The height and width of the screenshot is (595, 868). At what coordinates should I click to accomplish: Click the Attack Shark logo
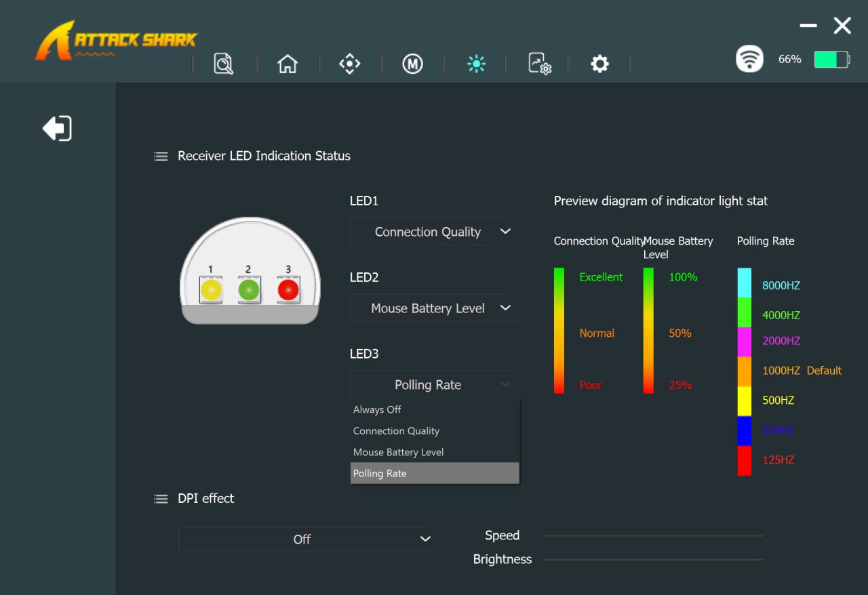pyautogui.click(x=116, y=41)
